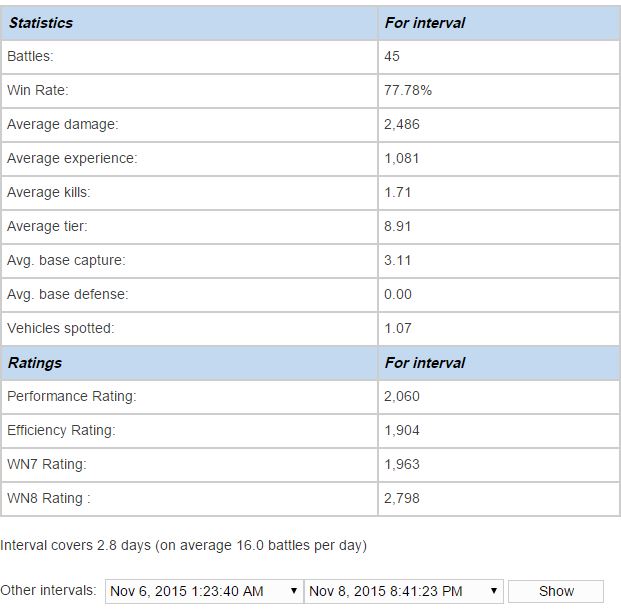Select the Avg. base capture label
The height and width of the screenshot is (614, 621).
pyautogui.click(x=66, y=260)
